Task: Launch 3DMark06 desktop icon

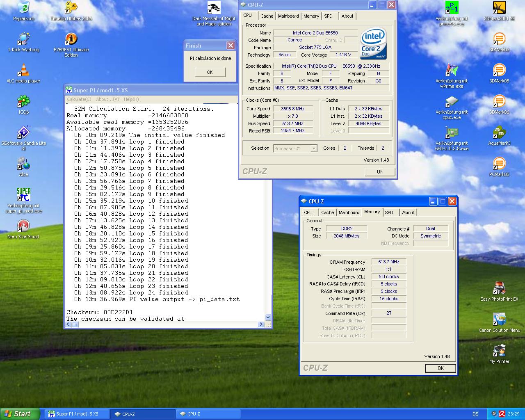Action: [499, 102]
